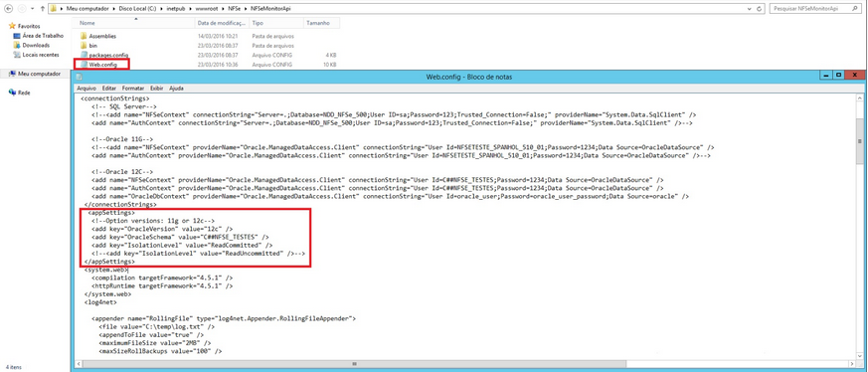Place cursor on the <log4net> tag line

(99, 302)
